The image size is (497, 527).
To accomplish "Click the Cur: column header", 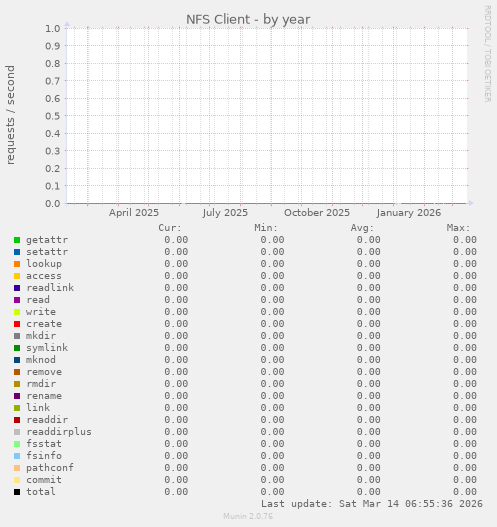I will click(x=170, y=228).
